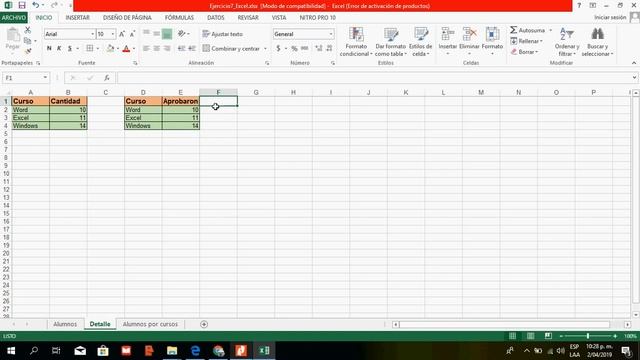Screen dimensions: 640x360
Task: Adjust the zoom slider handle
Action: click(x=588, y=336)
